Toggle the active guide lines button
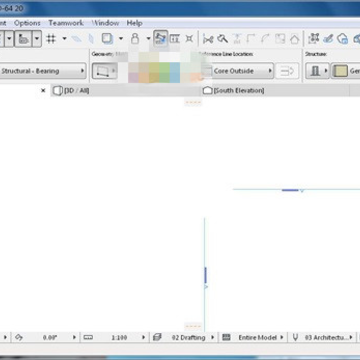Image resolution: width=360 pixels, height=360 pixels. (x=160, y=38)
